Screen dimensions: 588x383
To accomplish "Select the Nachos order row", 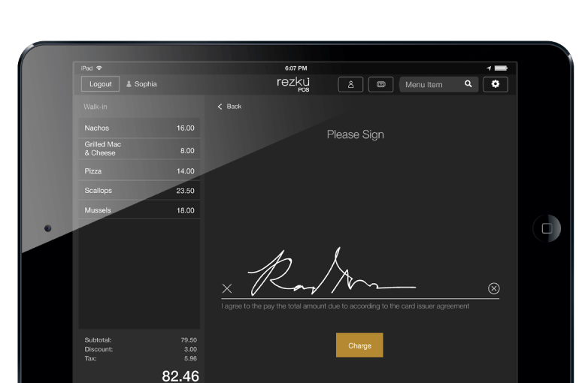I will 139,128.
